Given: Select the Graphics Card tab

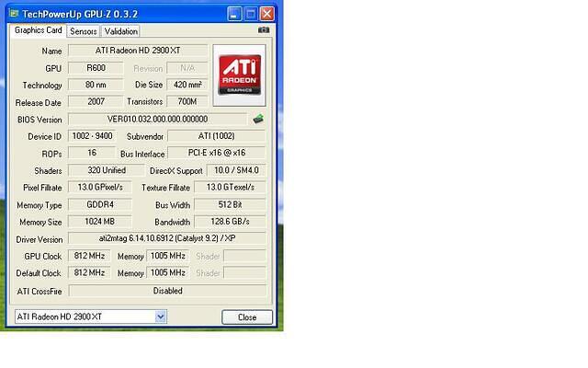Looking at the screenshot, I should click(x=39, y=30).
